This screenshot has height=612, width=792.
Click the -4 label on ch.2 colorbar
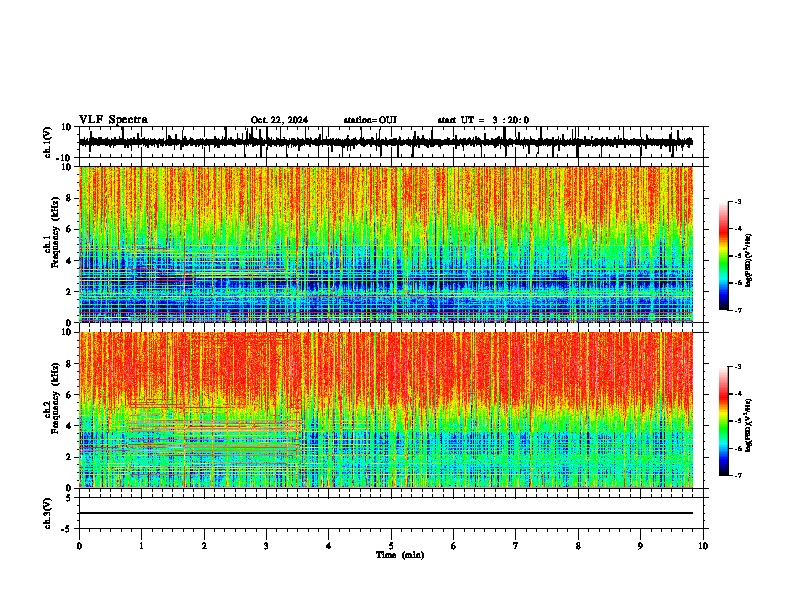click(x=737, y=394)
